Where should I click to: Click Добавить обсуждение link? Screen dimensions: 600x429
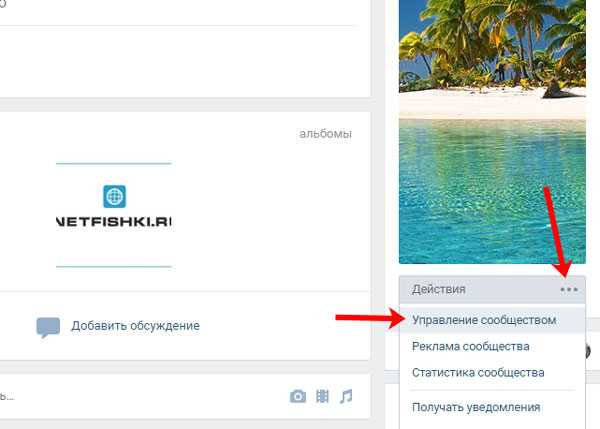tap(135, 326)
